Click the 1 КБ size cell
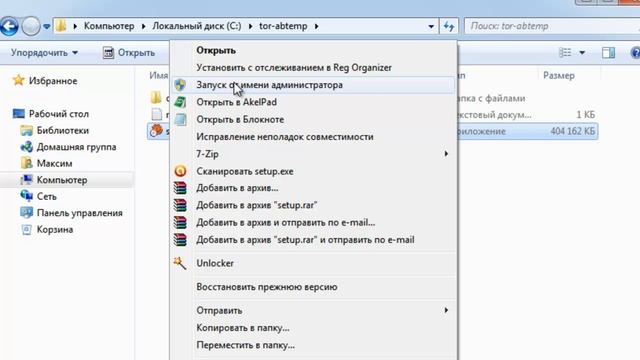This screenshot has height=360, width=640. [585, 115]
